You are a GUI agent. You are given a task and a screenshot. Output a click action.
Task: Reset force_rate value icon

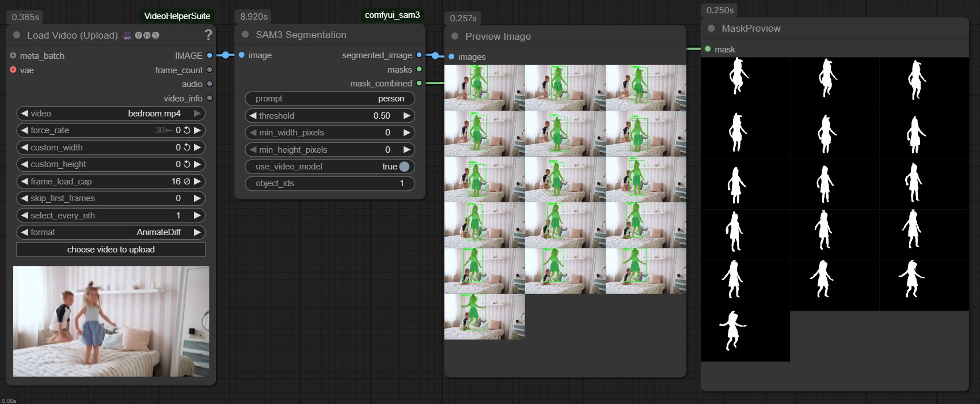pyautogui.click(x=187, y=130)
